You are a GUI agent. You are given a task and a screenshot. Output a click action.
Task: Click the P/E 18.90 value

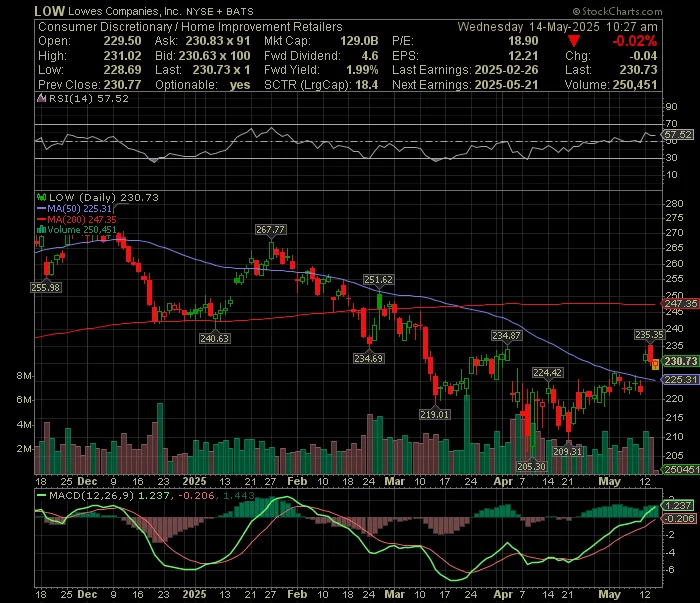[x=523, y=41]
